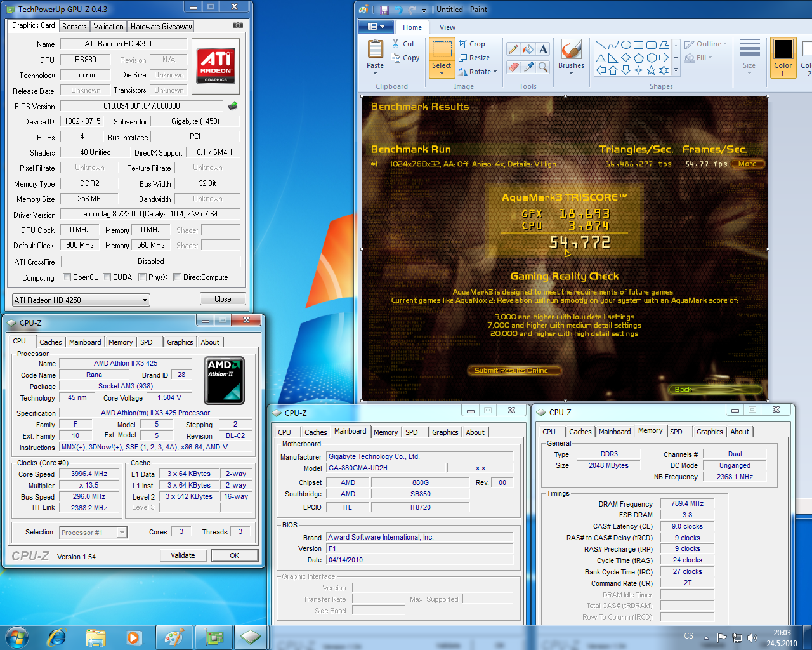
Task: Open Windows Explorer folder on taskbar
Action: [x=95, y=637]
